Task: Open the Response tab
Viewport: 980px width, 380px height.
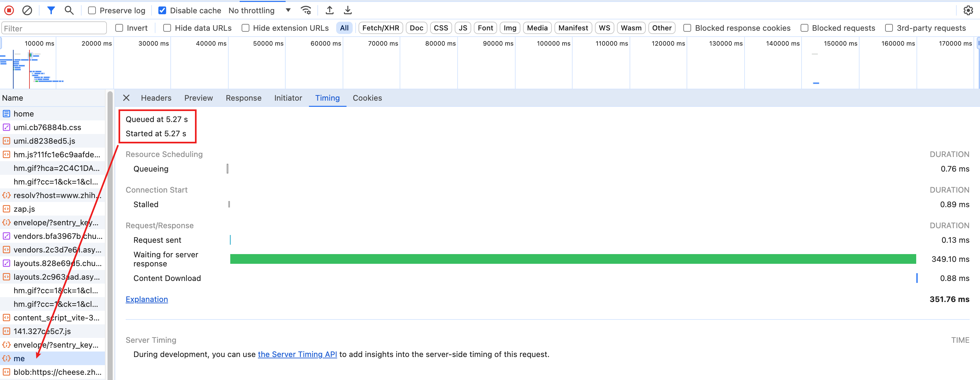Action: [x=244, y=98]
